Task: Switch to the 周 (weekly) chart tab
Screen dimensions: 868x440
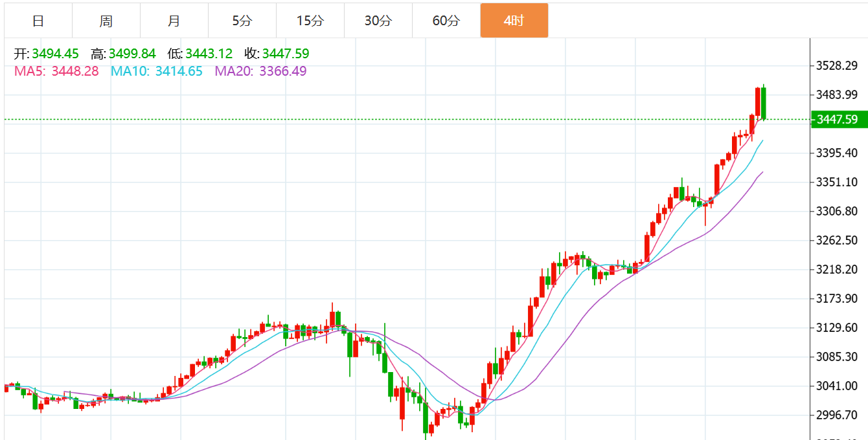Action: 106,21
